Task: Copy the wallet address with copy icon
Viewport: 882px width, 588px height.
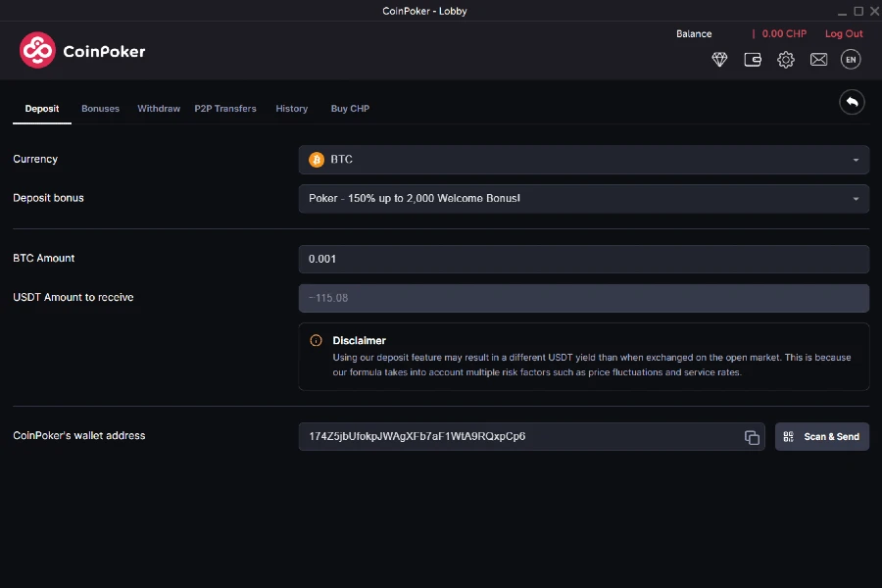Action: point(752,436)
